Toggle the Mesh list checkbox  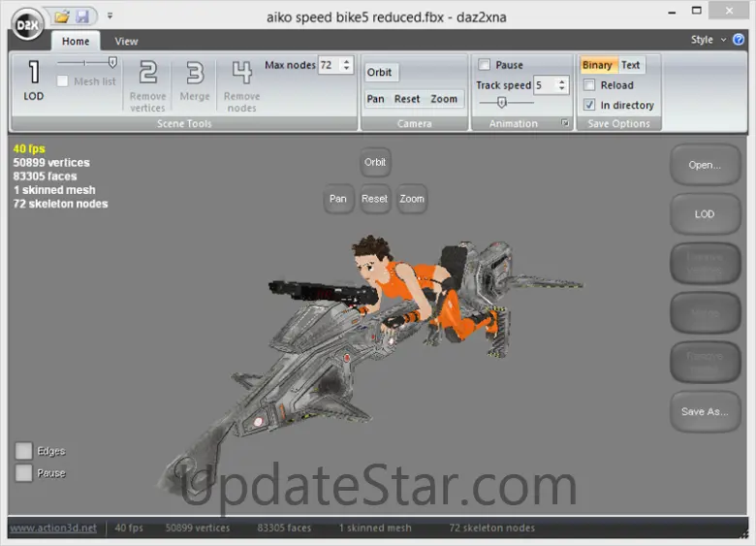pyautogui.click(x=62, y=81)
